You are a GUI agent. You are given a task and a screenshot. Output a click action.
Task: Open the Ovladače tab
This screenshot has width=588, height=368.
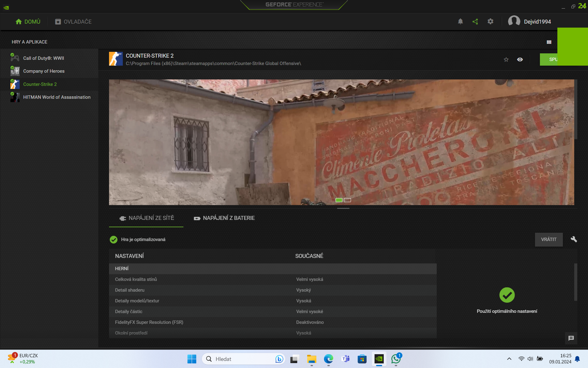point(73,21)
